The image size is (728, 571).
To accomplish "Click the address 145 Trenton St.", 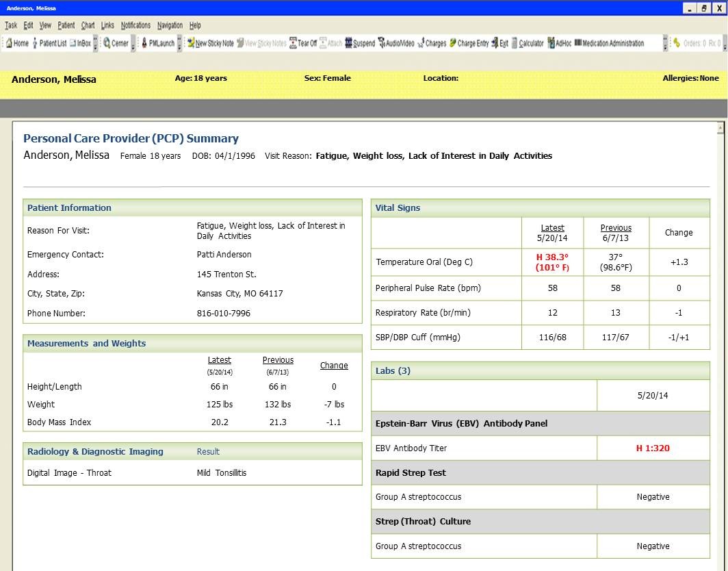I will (x=226, y=275).
